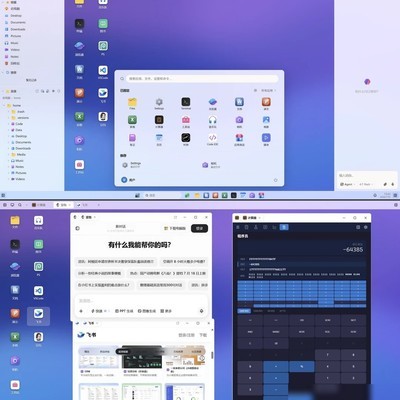Image resolution: width=400 pixels, height=400 pixels.
Task: Click 更多 in Doubao input bar
Action: pyautogui.click(x=166, y=311)
